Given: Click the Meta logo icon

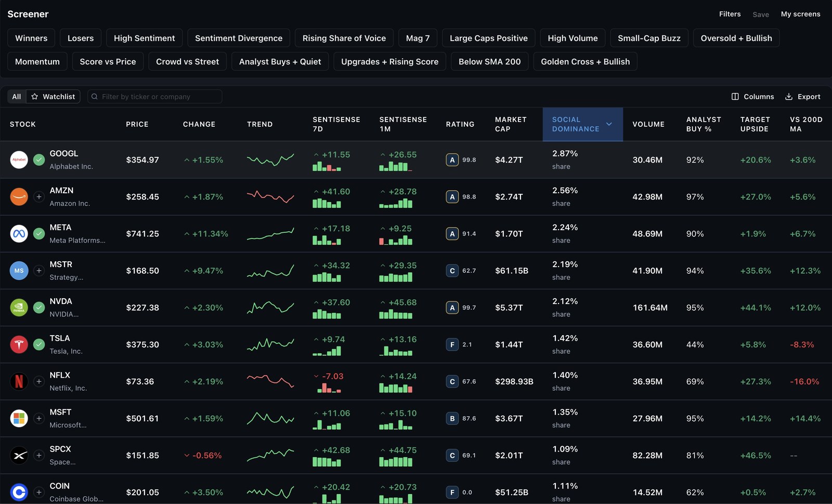Looking at the screenshot, I should click(x=19, y=233).
